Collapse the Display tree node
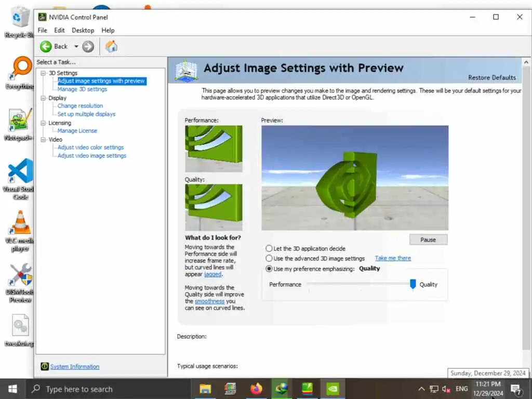This screenshot has height=399, width=532. [43, 98]
